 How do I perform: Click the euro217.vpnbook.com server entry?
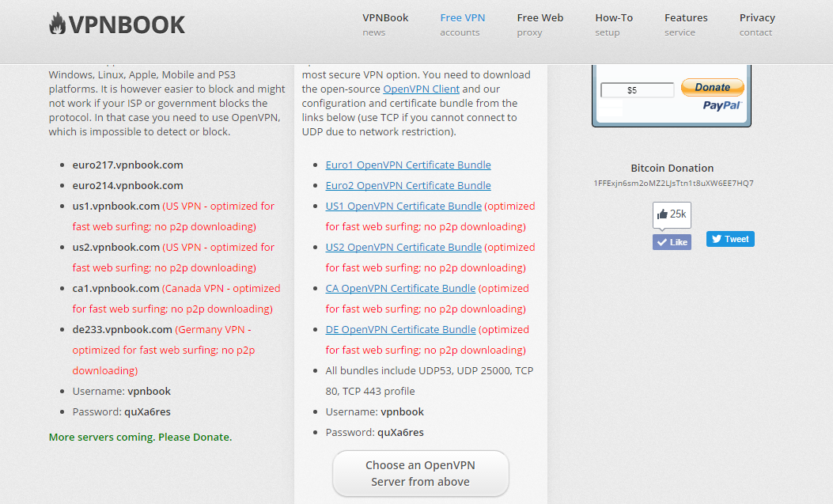coord(128,165)
